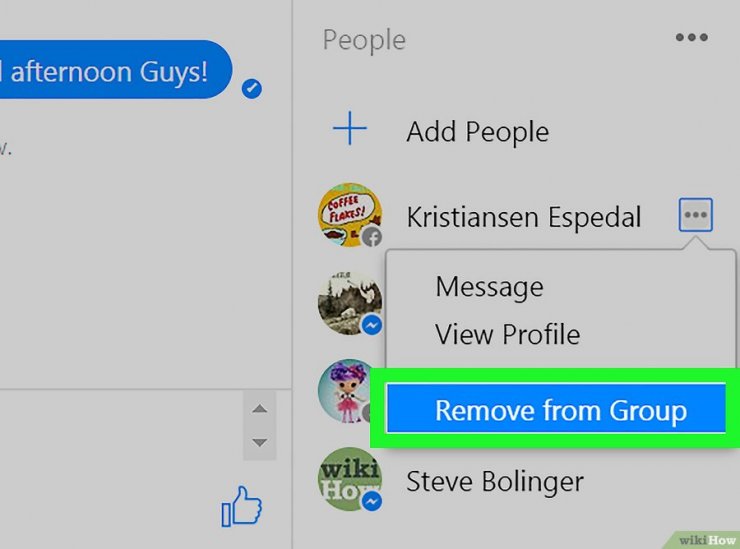The height and width of the screenshot is (549, 740).
Task: Click the blue plus Add People icon
Action: pos(350,128)
